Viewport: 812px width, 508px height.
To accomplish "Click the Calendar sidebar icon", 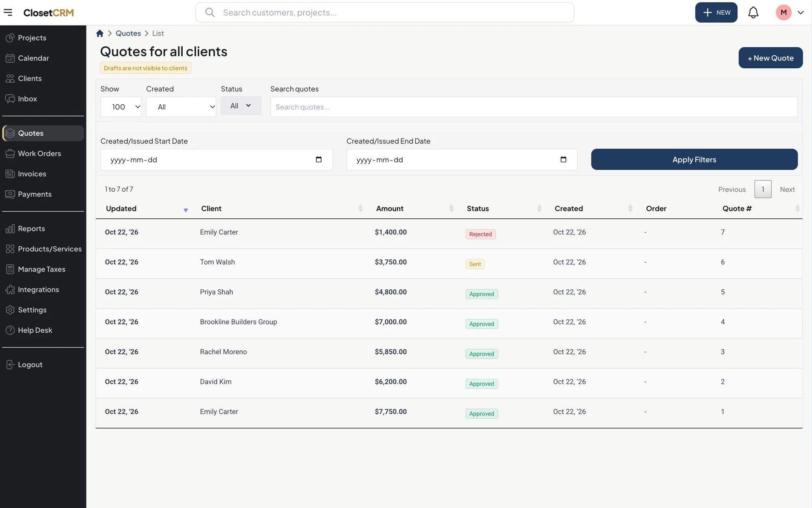I will click(10, 58).
